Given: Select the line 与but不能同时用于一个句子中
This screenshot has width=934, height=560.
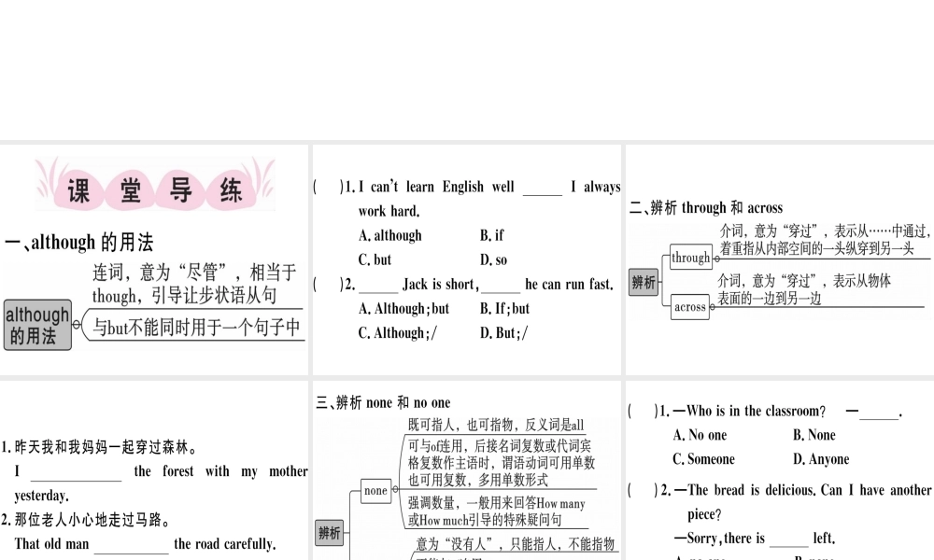Looking at the screenshot, I should [x=196, y=327].
